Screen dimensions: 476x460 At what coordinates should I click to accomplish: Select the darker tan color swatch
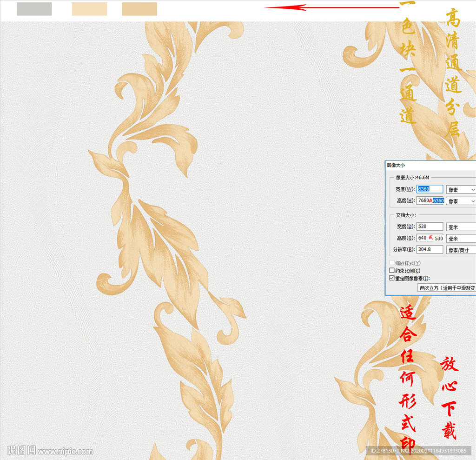139,9
